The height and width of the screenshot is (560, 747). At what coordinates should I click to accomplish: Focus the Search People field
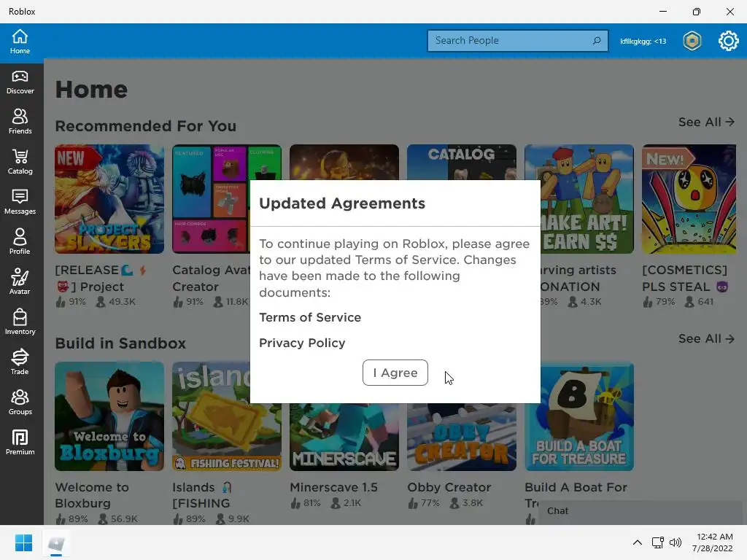[x=517, y=41]
